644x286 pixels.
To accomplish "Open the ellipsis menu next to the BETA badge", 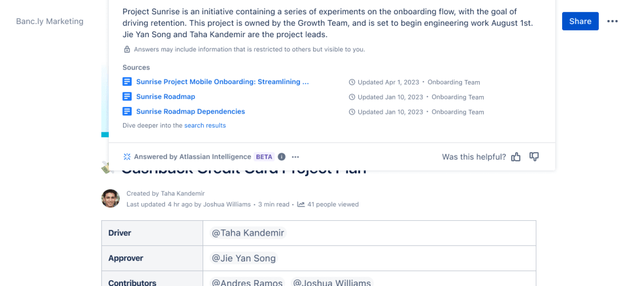I will tap(296, 157).
